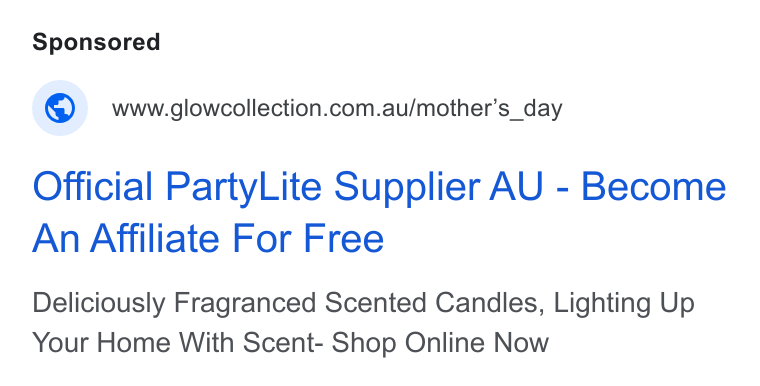Click 'Shop Online Now' text
This screenshot has height=386, width=760.
(x=440, y=342)
